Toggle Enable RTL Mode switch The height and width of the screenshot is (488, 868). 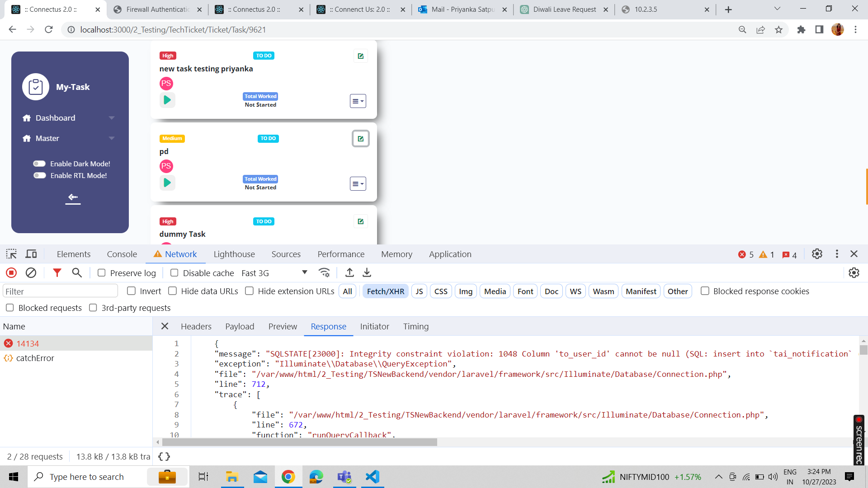coord(39,175)
